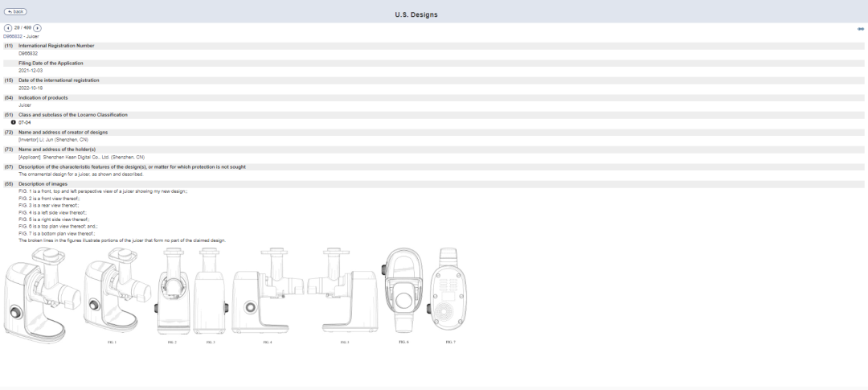Select the Locarno class value 07-04
The image size is (868, 390).
[25, 122]
